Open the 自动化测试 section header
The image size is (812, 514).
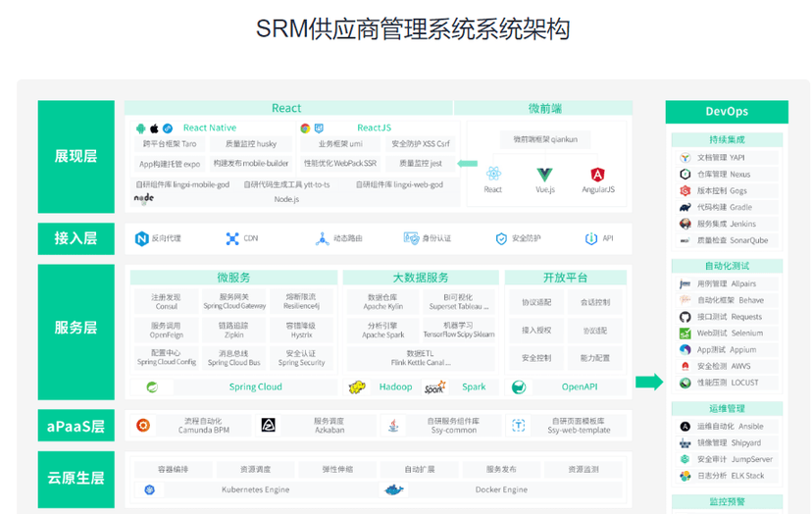click(x=727, y=266)
